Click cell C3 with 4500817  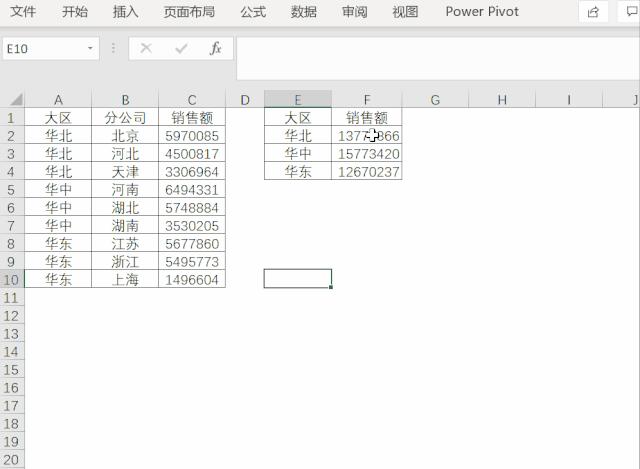tap(192, 153)
